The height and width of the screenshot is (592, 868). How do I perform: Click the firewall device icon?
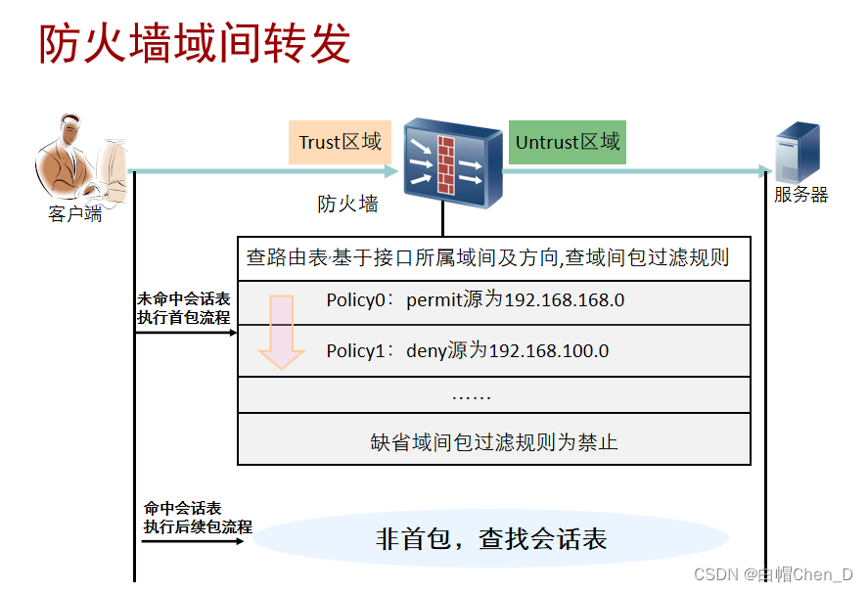(453, 162)
